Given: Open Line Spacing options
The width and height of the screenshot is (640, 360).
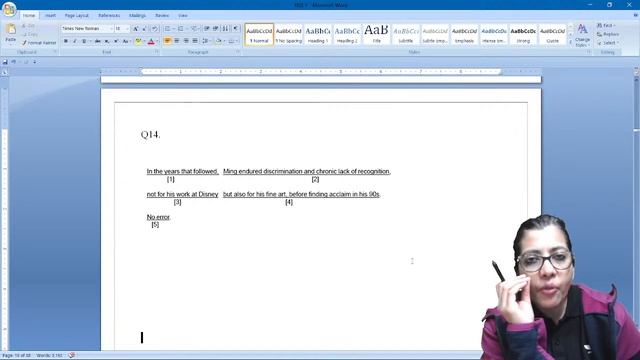Looking at the screenshot, I should click(206, 41).
